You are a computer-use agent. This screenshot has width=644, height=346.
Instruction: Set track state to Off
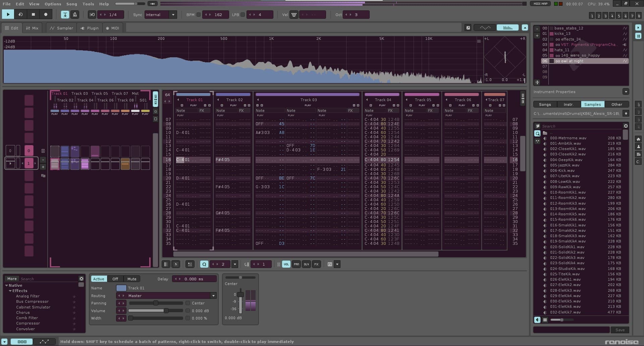115,279
